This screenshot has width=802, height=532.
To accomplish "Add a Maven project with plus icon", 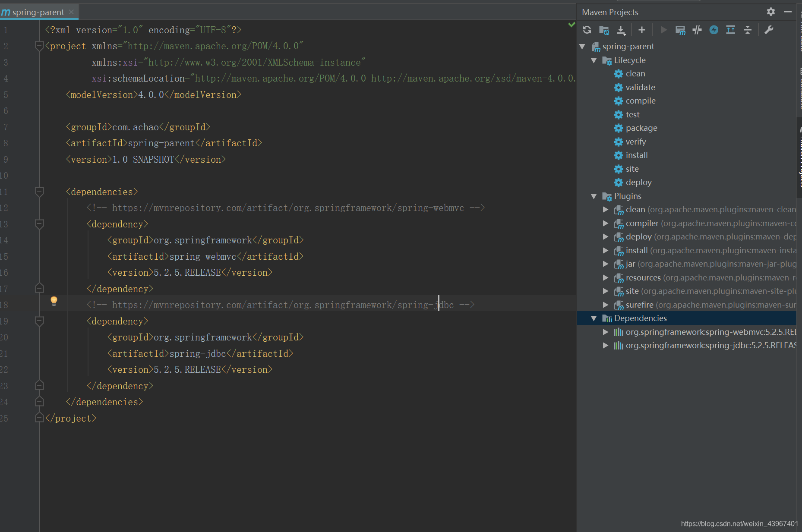I will (x=642, y=30).
